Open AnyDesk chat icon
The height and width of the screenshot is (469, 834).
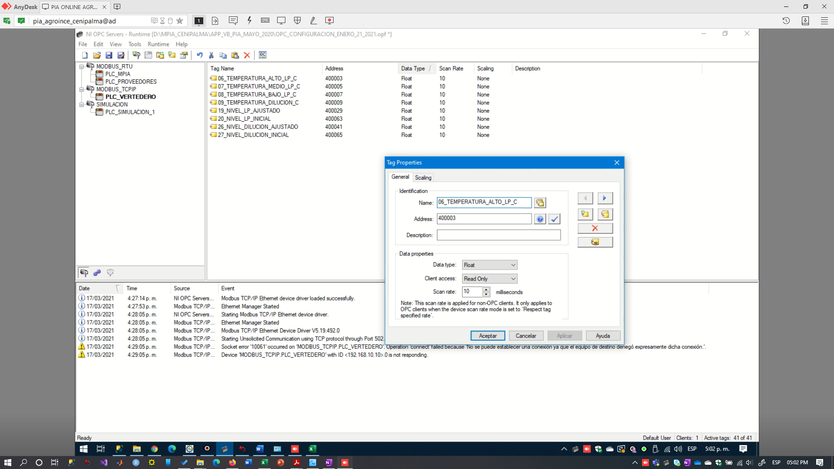233,21
